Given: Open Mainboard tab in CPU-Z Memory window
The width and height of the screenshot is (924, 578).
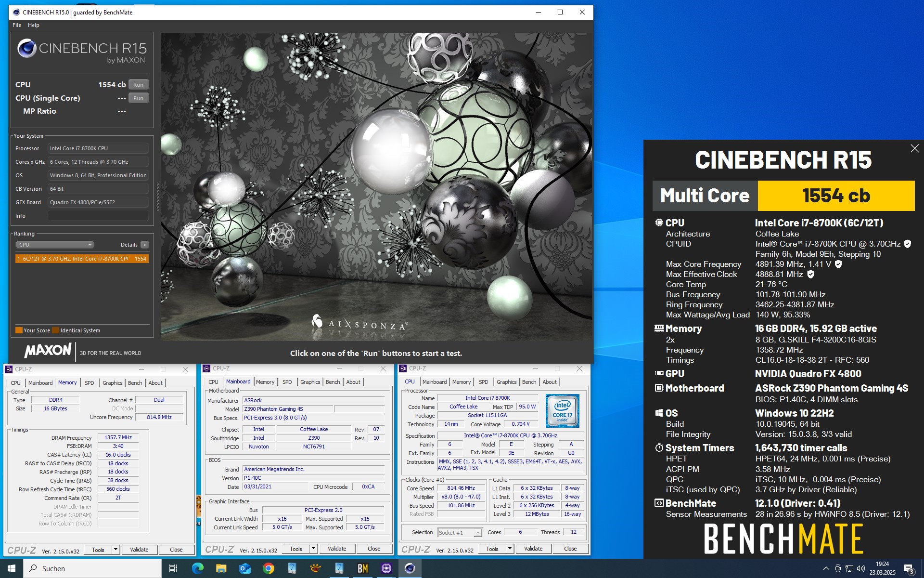Looking at the screenshot, I should tap(40, 383).
